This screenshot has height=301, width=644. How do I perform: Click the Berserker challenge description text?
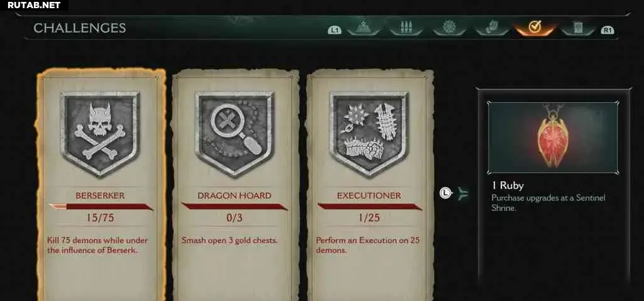coord(97,245)
